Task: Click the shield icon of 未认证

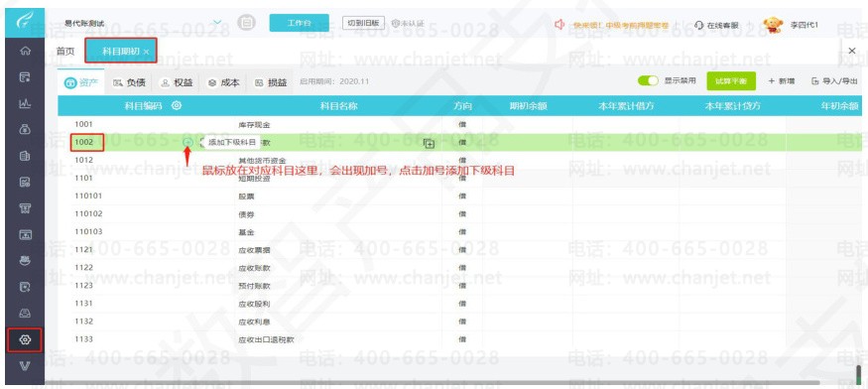Action: [395, 23]
